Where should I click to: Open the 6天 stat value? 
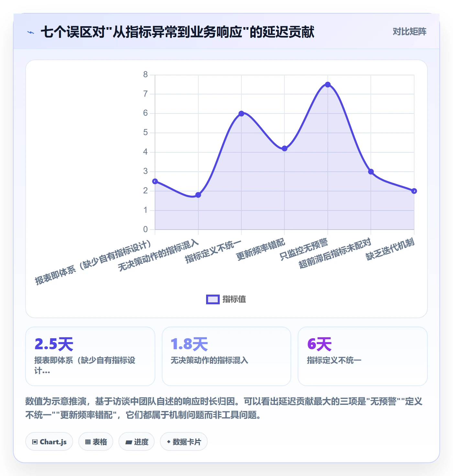click(x=319, y=344)
